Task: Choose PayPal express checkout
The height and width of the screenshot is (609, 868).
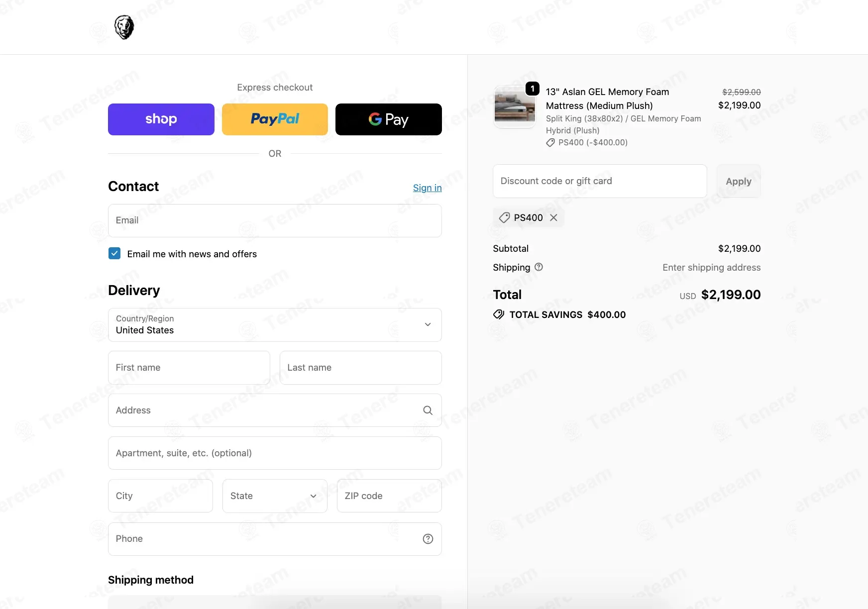Action: (x=275, y=119)
